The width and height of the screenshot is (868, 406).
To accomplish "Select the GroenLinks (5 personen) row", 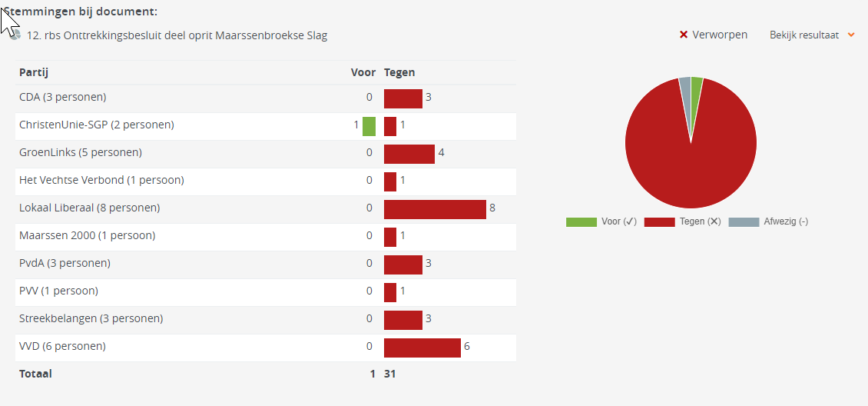I will (266, 154).
